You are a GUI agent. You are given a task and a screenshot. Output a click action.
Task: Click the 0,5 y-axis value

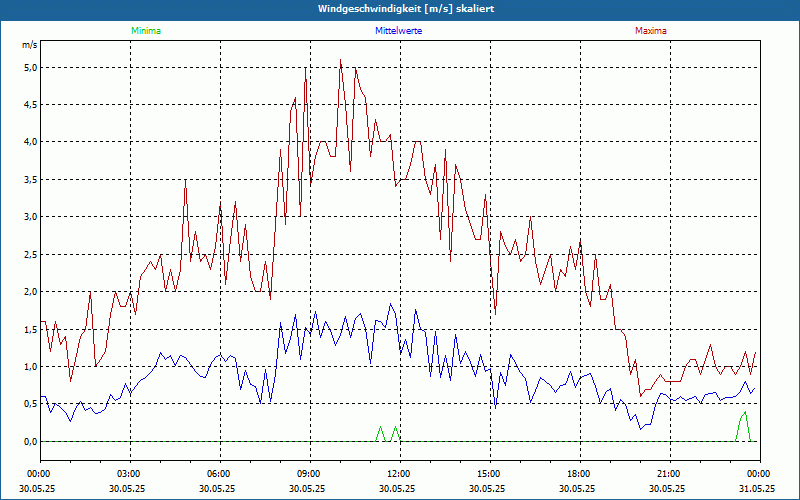click(x=31, y=404)
